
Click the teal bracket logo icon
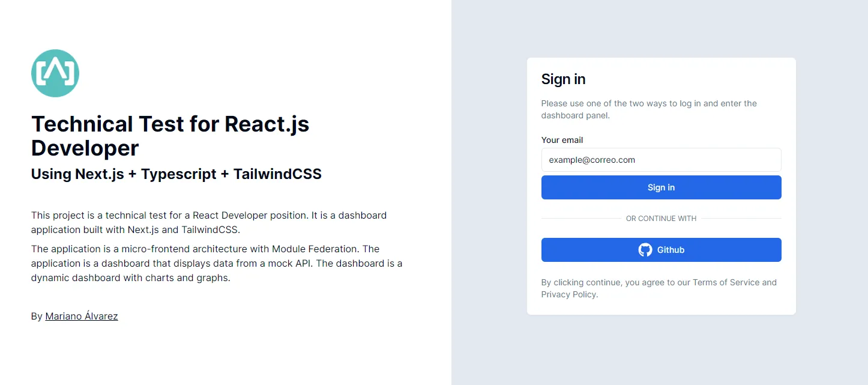55,73
